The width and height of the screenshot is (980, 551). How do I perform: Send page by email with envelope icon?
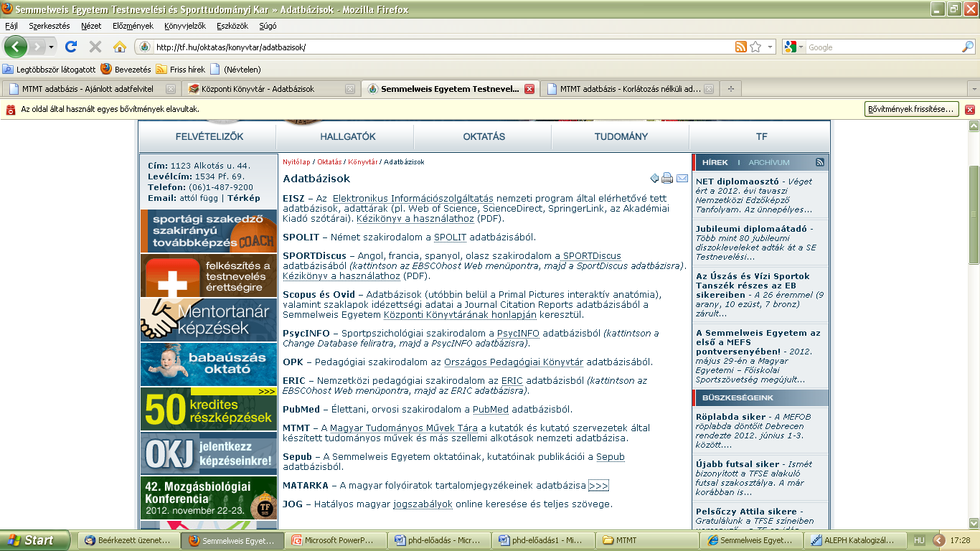tap(682, 178)
